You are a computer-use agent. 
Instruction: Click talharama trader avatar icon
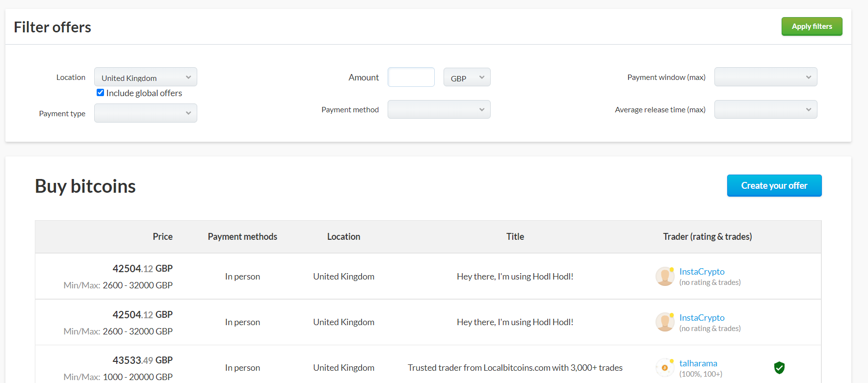[x=665, y=368]
